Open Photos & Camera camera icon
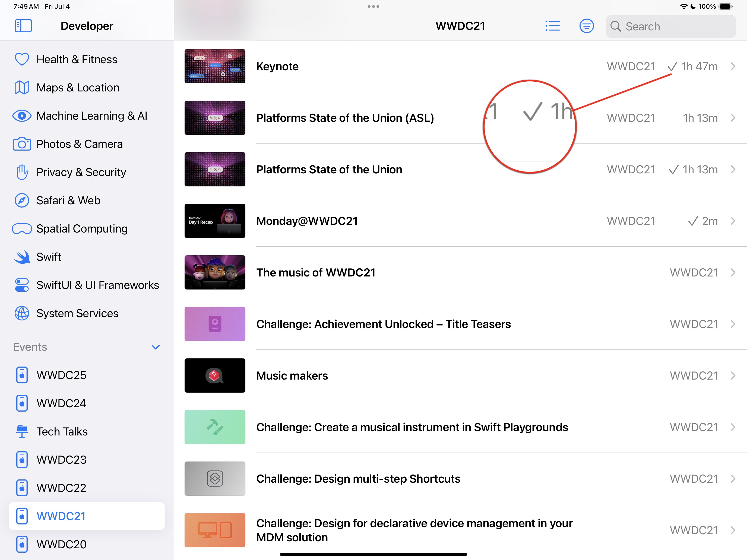The image size is (747, 560). coord(22,144)
